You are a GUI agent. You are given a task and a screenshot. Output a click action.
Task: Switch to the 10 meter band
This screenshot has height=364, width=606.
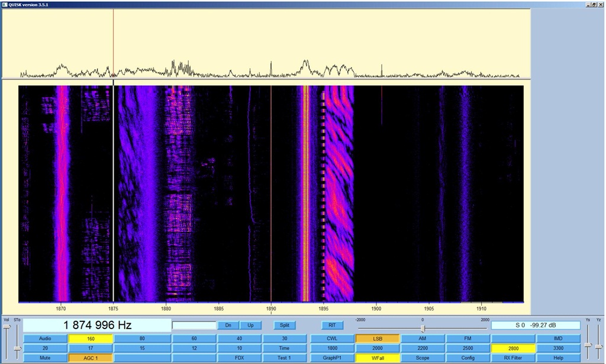(239, 348)
